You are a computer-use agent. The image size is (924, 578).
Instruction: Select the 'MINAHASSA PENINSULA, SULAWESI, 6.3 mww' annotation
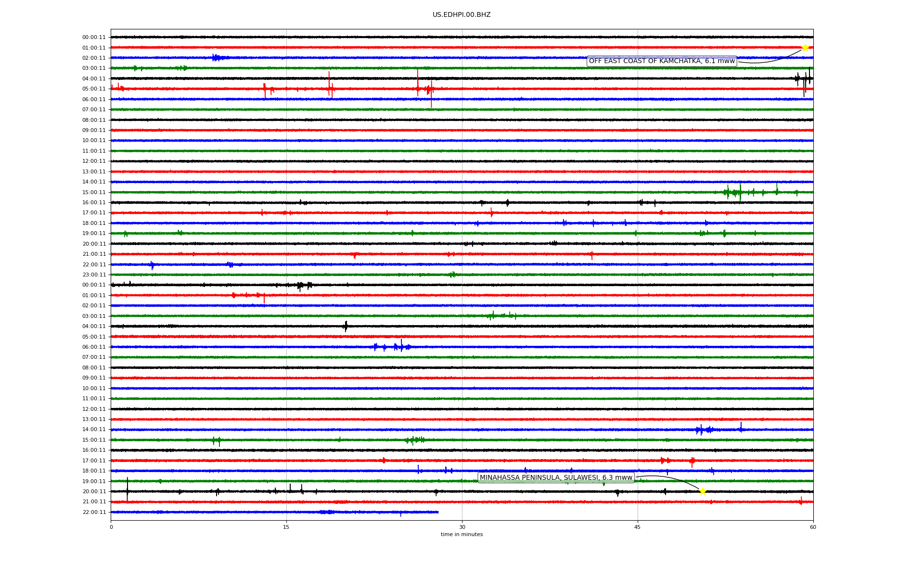click(556, 478)
